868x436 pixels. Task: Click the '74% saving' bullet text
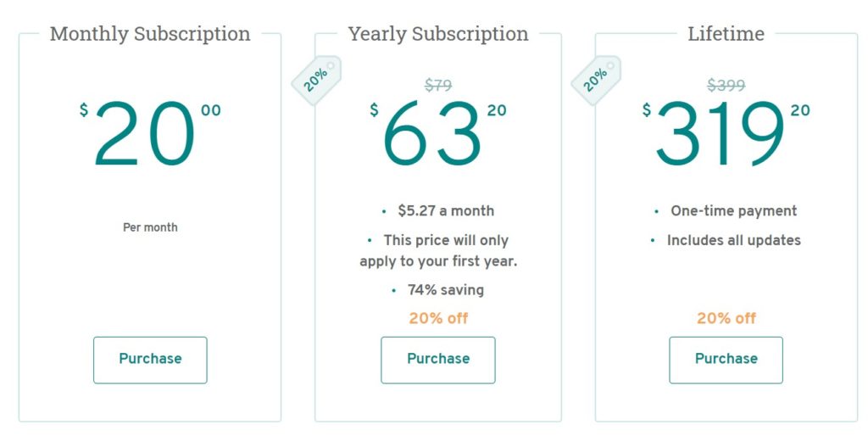tap(446, 290)
